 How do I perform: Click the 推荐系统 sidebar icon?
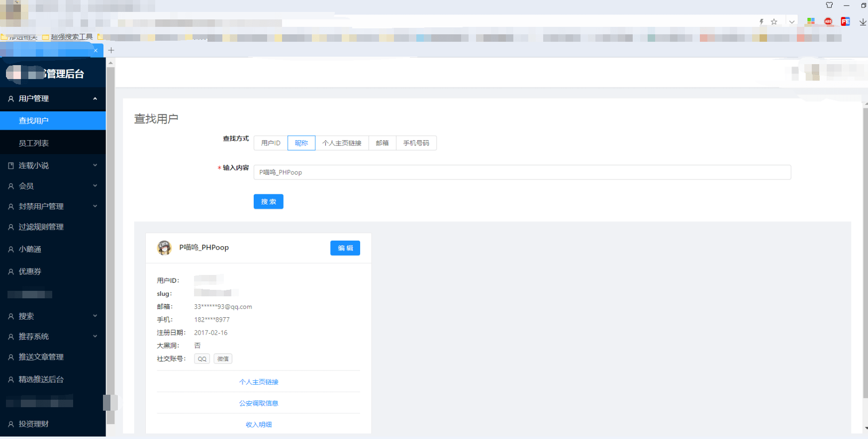pos(11,337)
